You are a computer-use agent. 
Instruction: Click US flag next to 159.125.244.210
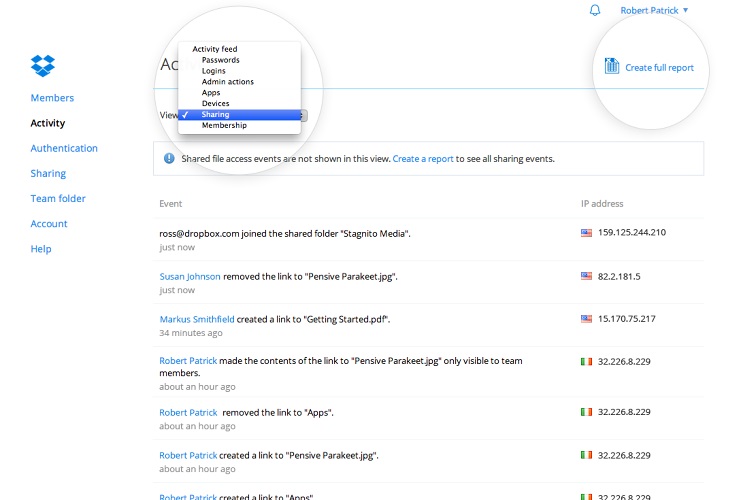(587, 233)
